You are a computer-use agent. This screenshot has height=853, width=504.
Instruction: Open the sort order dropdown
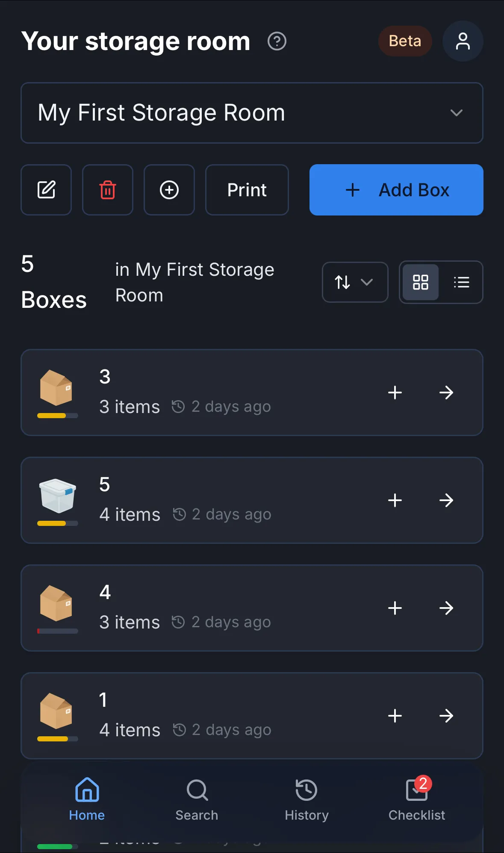coord(355,282)
